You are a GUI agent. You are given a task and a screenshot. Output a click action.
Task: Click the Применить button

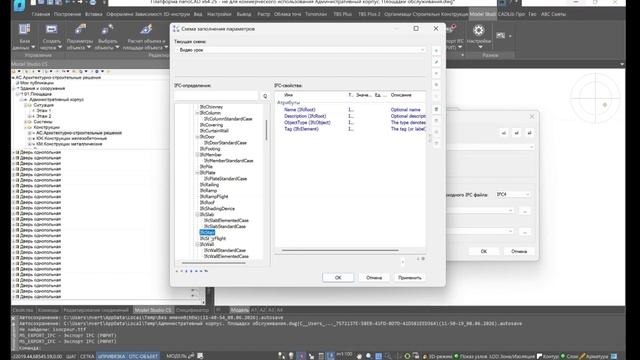tap(409, 278)
